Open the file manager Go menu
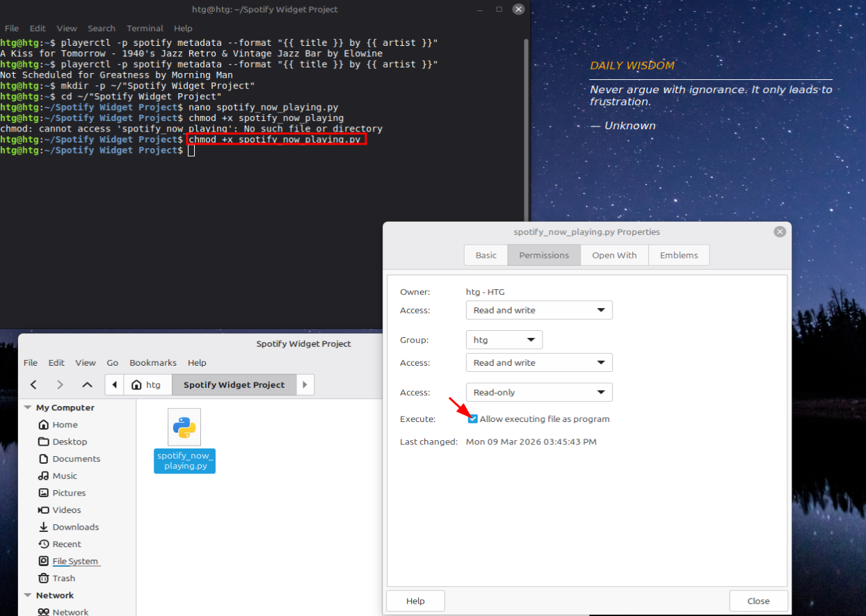 click(113, 363)
